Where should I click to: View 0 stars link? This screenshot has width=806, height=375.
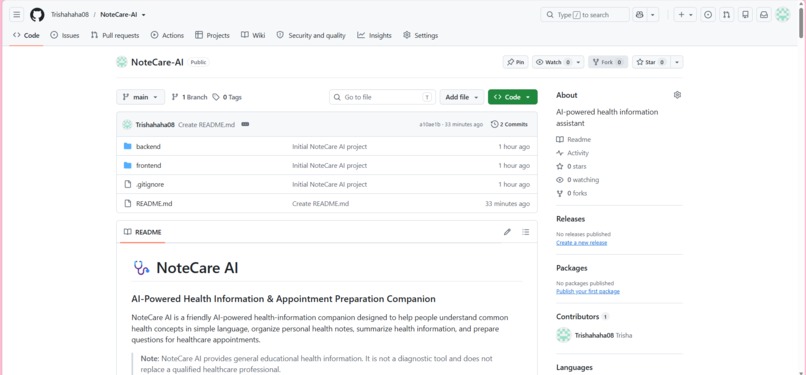click(x=571, y=166)
